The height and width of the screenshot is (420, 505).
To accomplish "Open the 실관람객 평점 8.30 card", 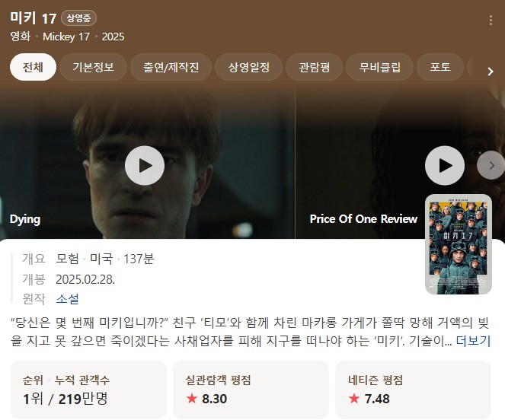I will tap(251, 390).
